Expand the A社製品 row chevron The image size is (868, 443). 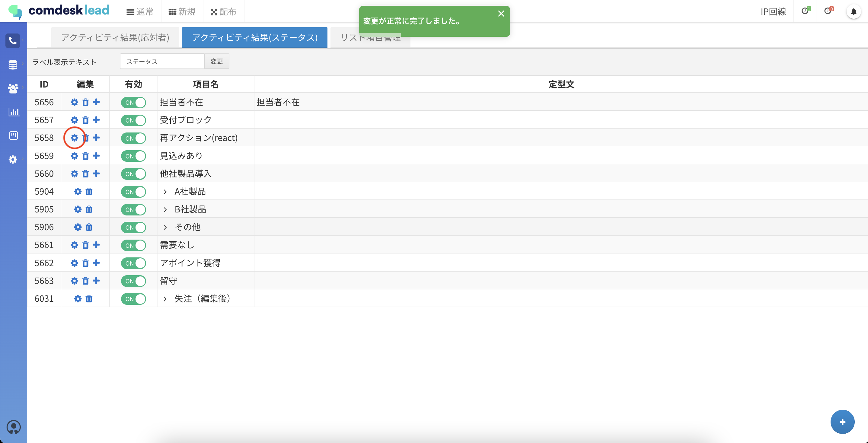(165, 192)
